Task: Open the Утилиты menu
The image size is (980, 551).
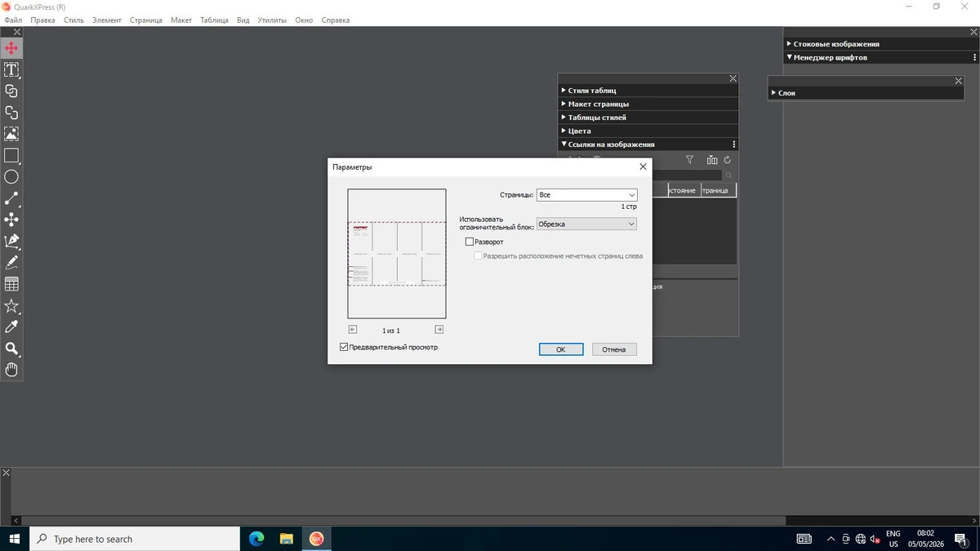Action: 272,20
